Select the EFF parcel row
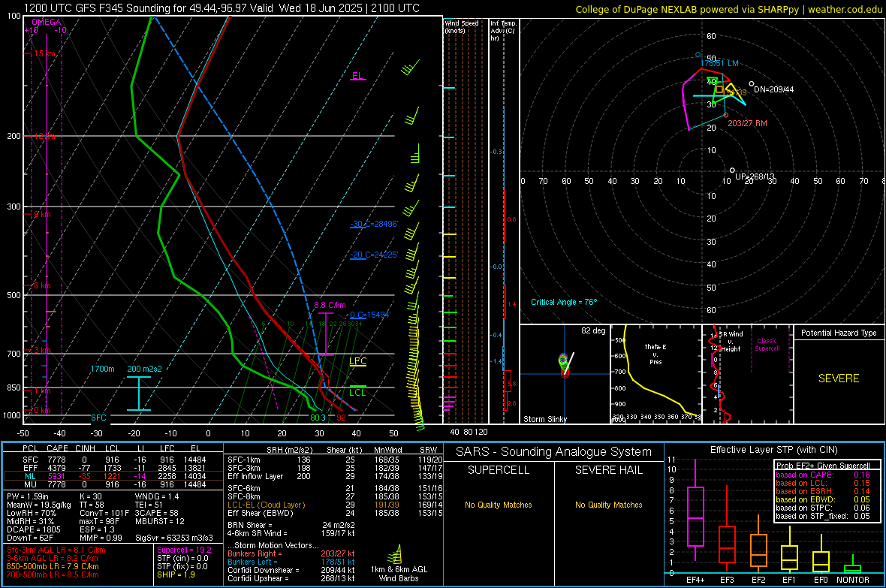This screenshot has height=588, width=886. [113, 468]
